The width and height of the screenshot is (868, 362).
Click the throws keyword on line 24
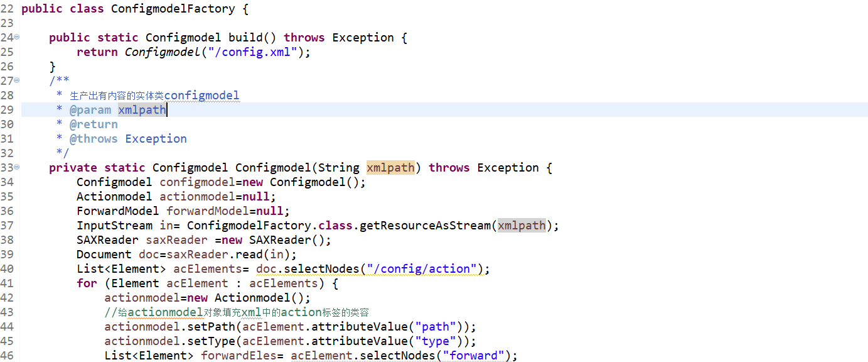304,38
